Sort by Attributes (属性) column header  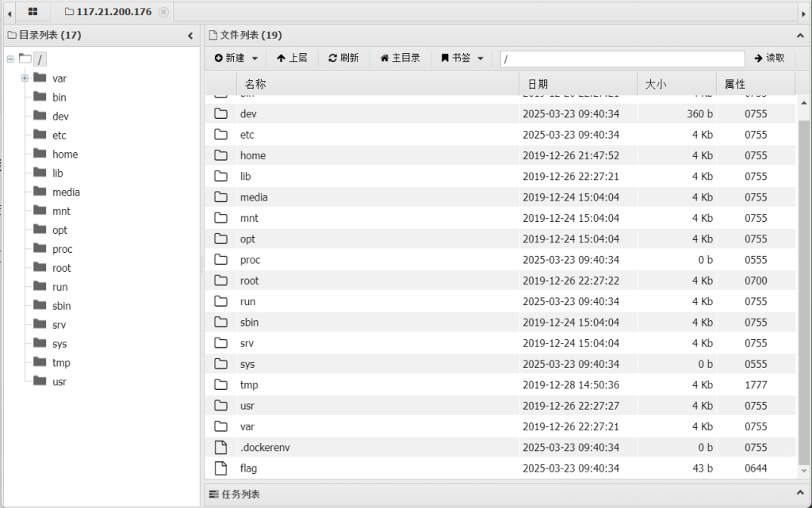tap(756, 84)
